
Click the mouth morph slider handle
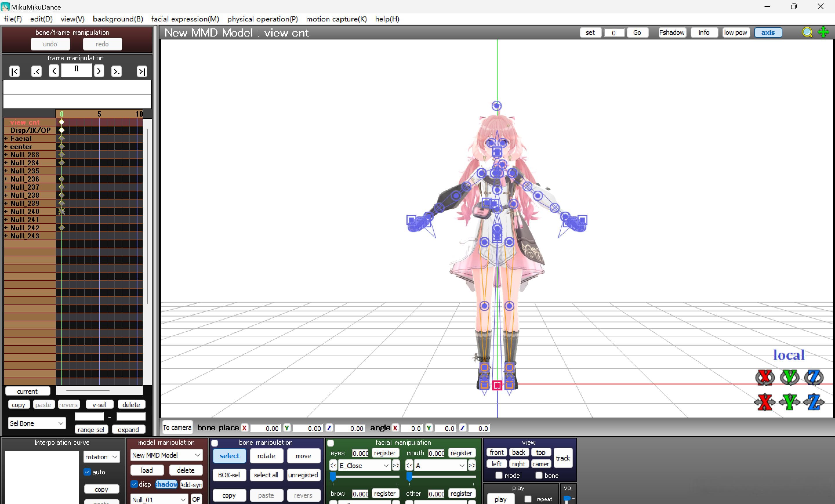[409, 477]
